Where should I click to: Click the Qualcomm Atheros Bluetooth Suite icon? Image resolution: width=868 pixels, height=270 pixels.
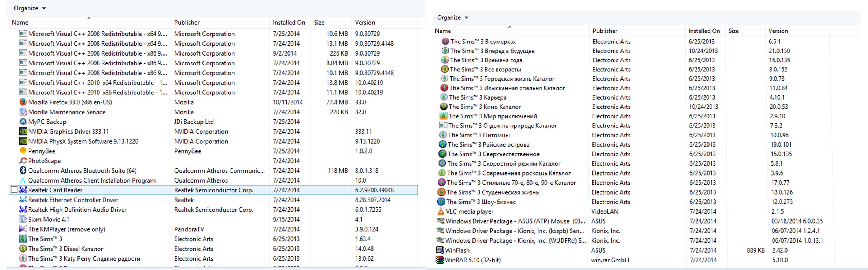(x=23, y=170)
